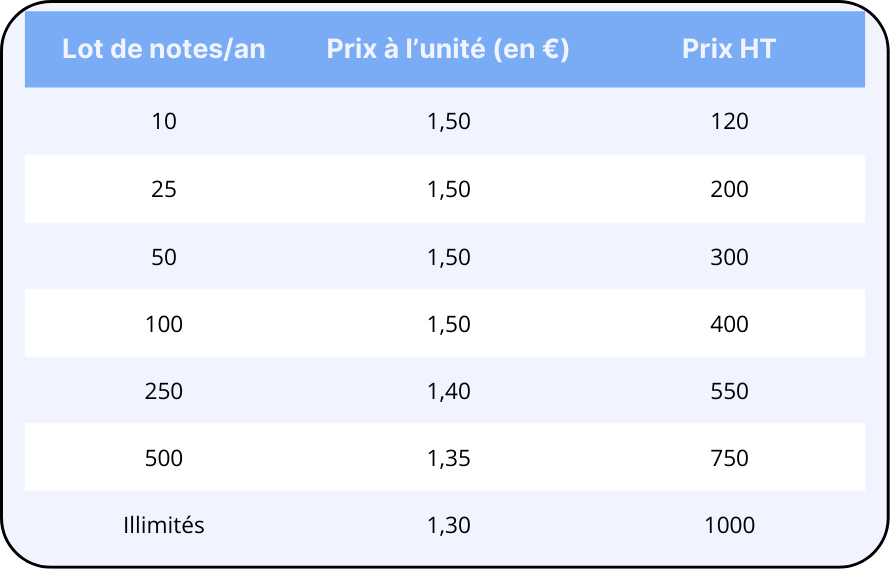Screen dimensions: 890x569
Task: Select the Prix HT value 300
Action: tap(729, 257)
